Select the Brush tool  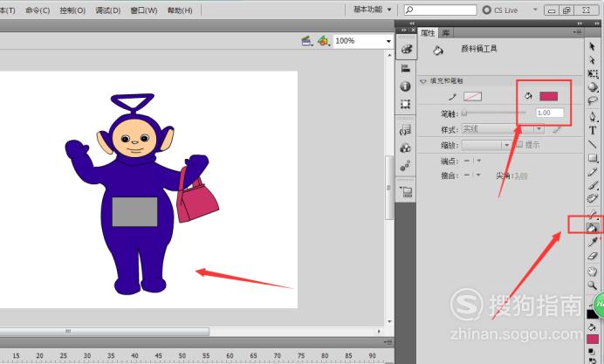tap(593, 186)
